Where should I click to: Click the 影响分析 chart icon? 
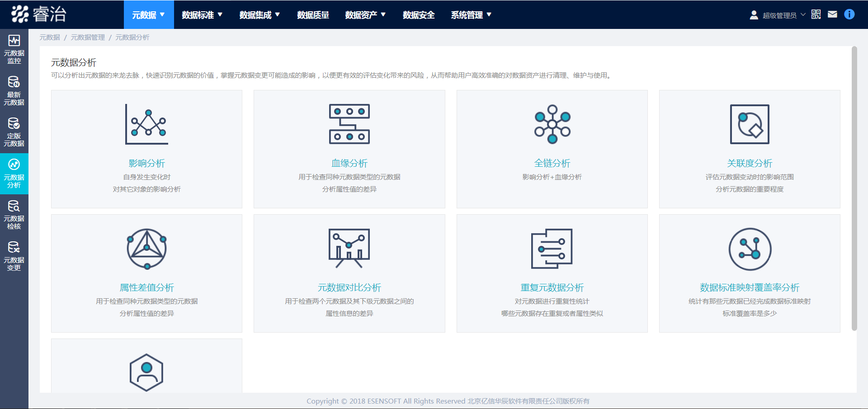tap(146, 124)
